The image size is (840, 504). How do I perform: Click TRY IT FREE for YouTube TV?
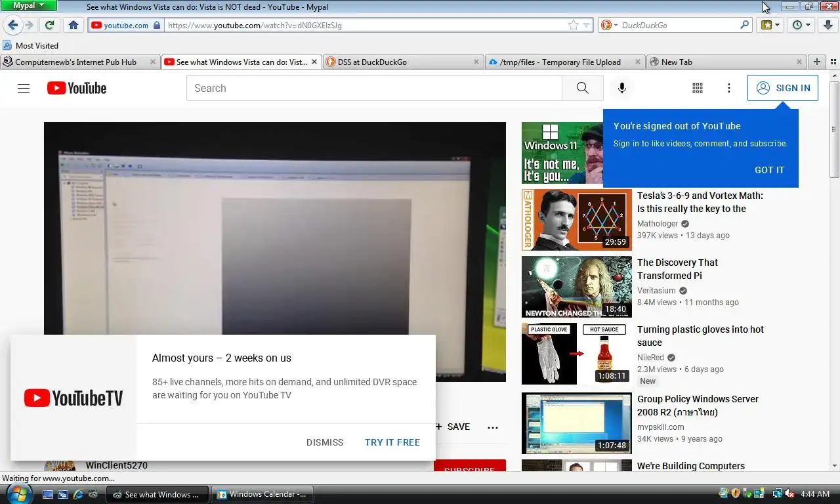tap(392, 442)
